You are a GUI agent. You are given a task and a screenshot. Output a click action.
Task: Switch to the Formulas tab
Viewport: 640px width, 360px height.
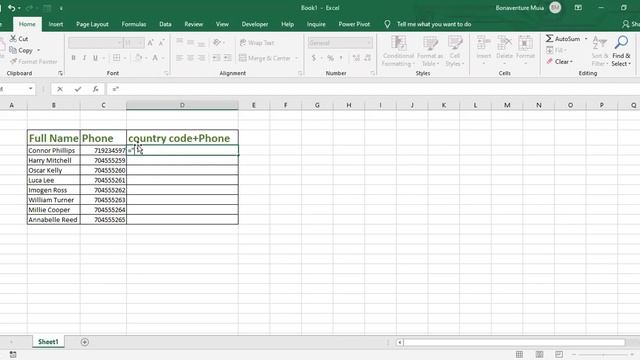134,24
